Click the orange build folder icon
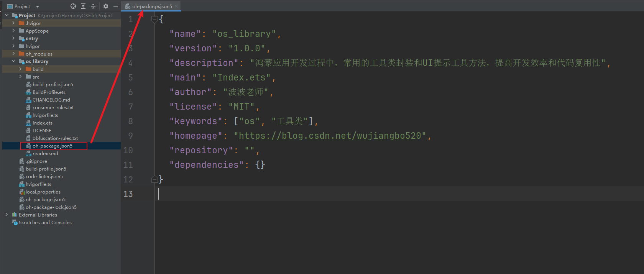The height and width of the screenshot is (274, 644). [28, 69]
